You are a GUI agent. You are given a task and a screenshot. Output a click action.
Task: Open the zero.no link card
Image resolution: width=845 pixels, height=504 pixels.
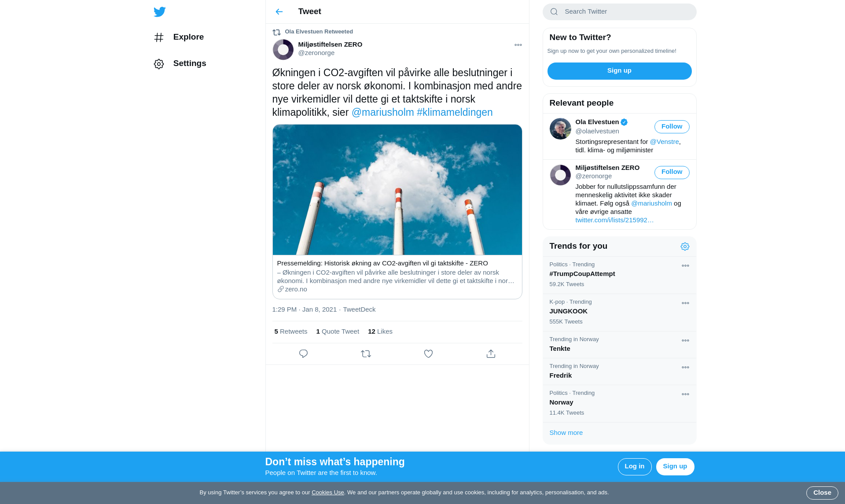point(397,276)
